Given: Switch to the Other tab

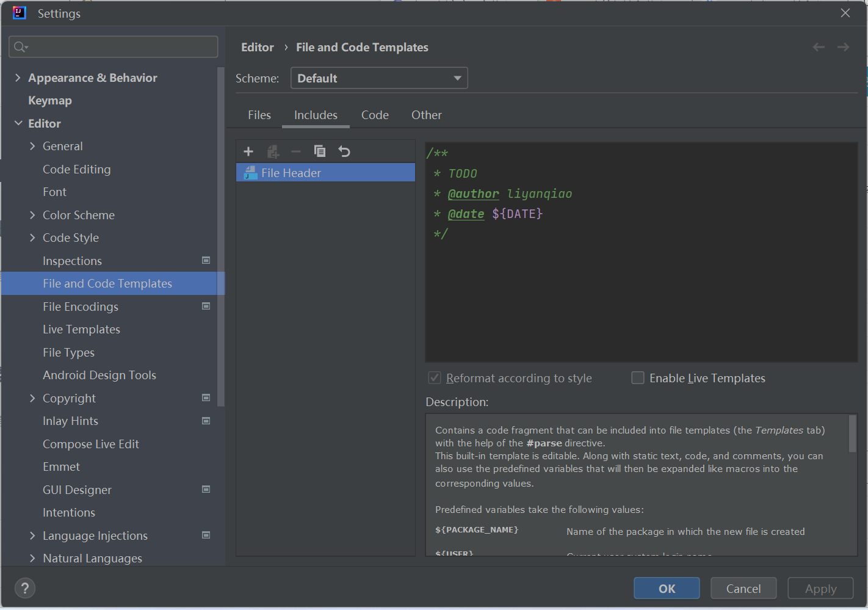Looking at the screenshot, I should click(x=427, y=115).
